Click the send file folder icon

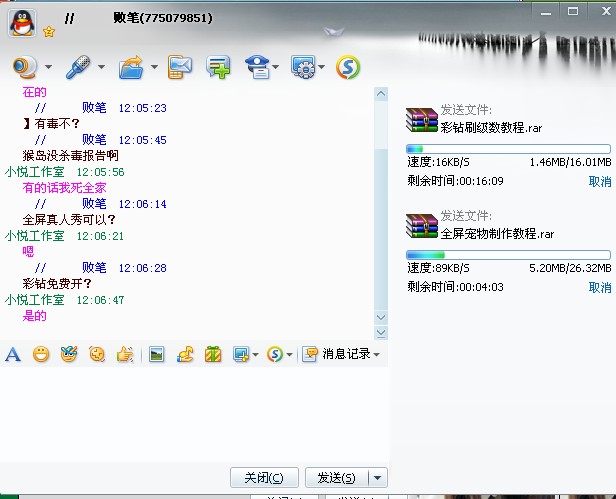(131, 67)
